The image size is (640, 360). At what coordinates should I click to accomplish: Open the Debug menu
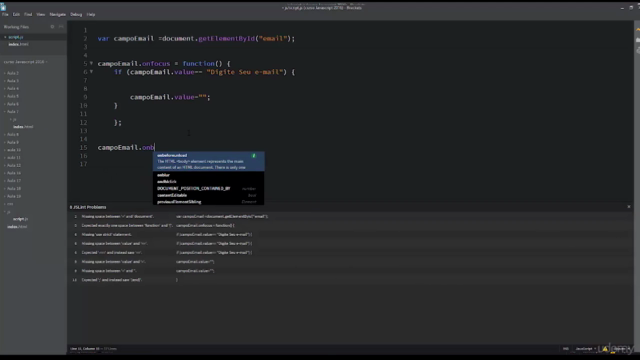click(x=76, y=15)
